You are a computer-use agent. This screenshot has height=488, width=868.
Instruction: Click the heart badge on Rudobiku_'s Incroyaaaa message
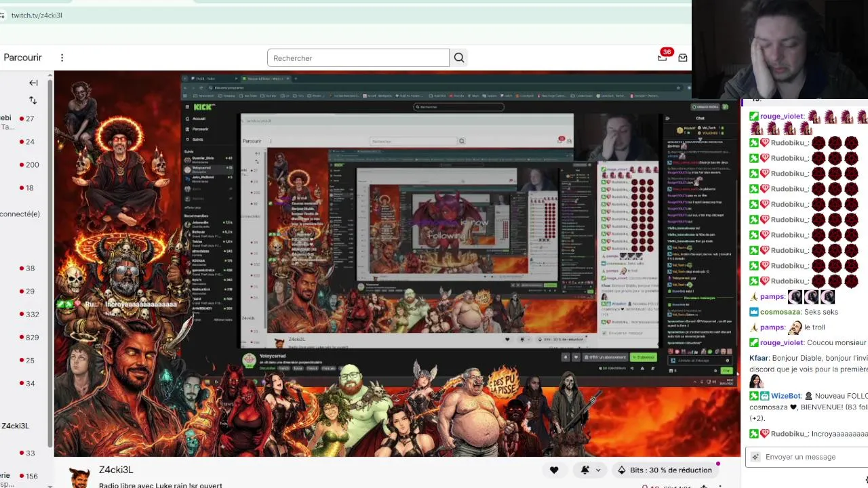[765, 434]
